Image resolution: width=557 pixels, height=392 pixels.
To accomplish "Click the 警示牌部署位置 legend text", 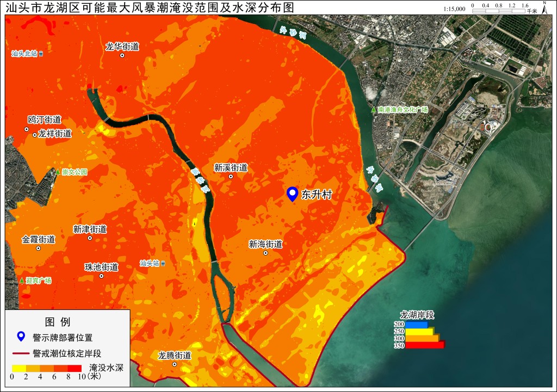I will [x=63, y=337].
